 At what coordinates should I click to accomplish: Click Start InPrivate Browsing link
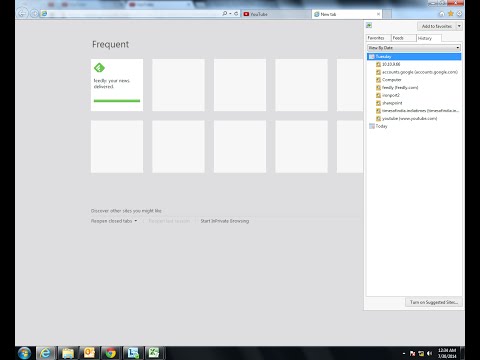225,221
